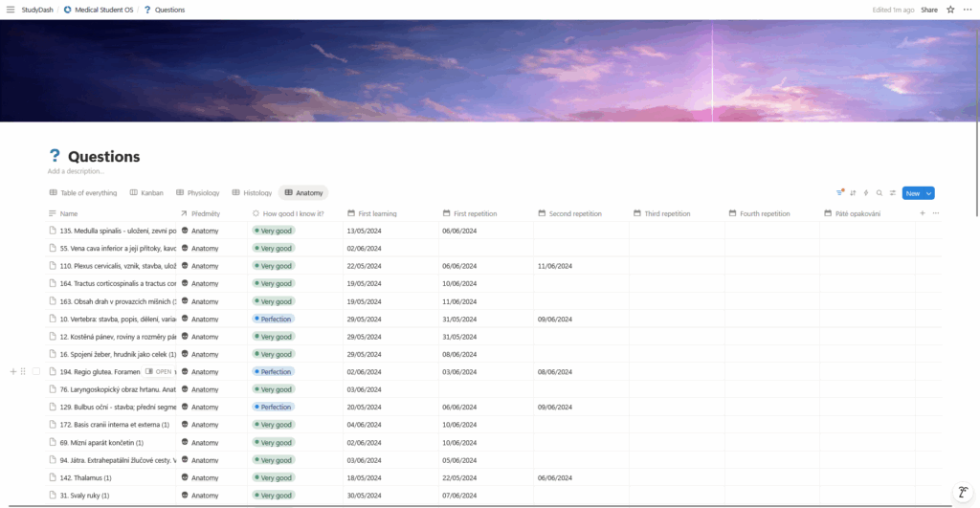
Task: Click the help button in the bottom-right corner
Action: tap(961, 492)
